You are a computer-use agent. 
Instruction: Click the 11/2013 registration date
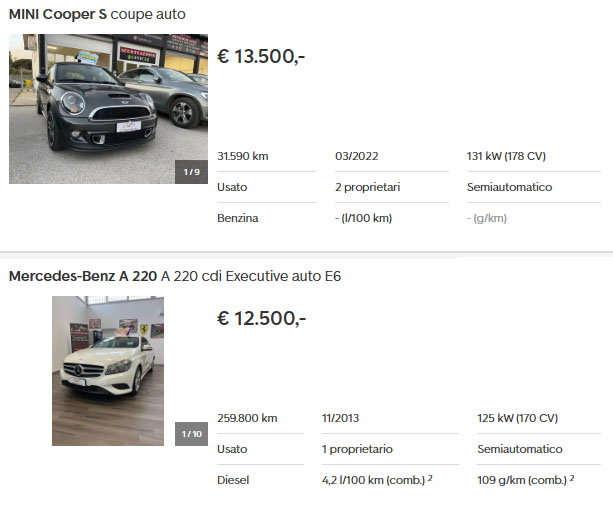pos(340,418)
